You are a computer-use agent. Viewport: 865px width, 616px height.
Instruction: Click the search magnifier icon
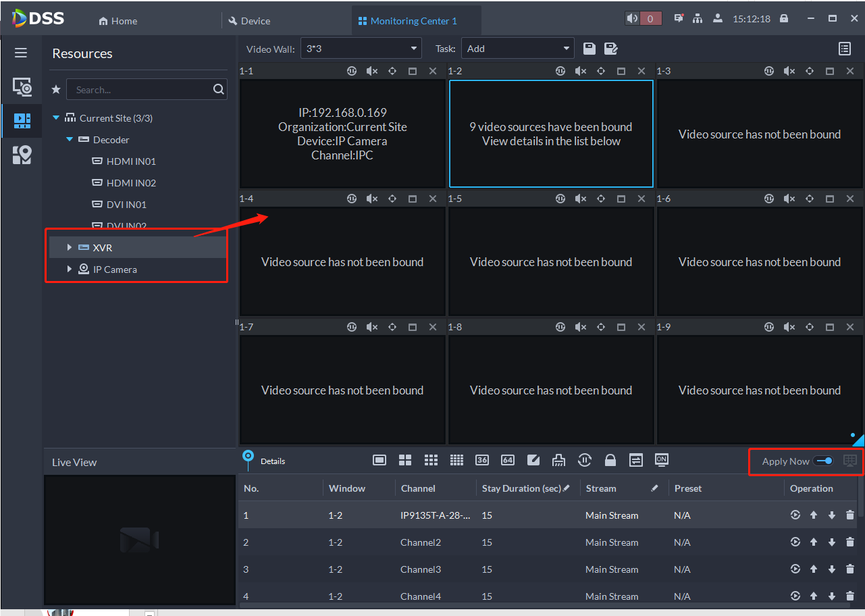218,89
